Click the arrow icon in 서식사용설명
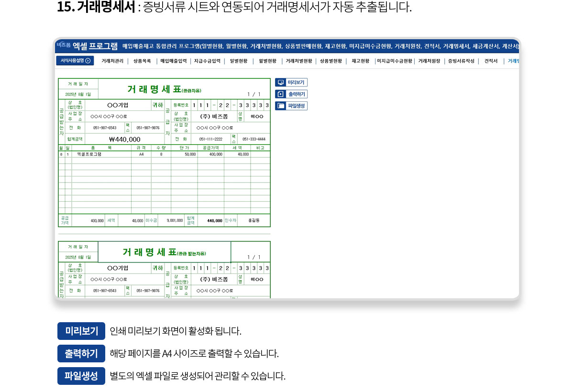This screenshot has width=574, height=392. tap(88, 61)
